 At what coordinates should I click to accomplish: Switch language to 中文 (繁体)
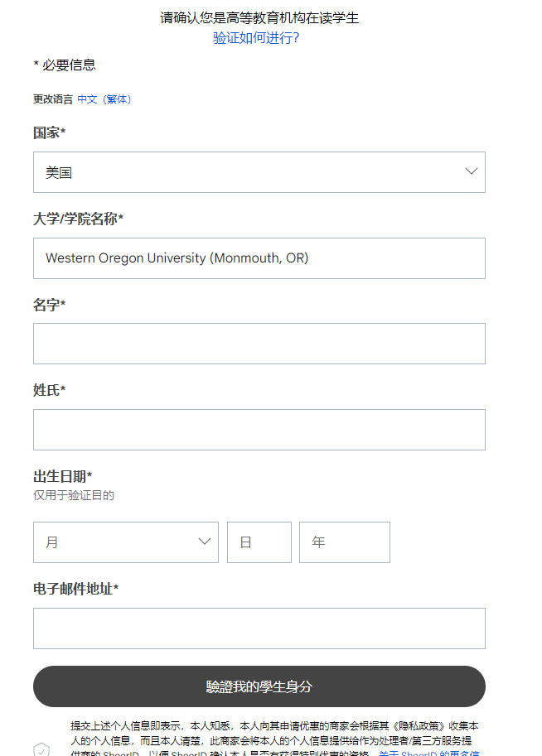click(x=104, y=99)
